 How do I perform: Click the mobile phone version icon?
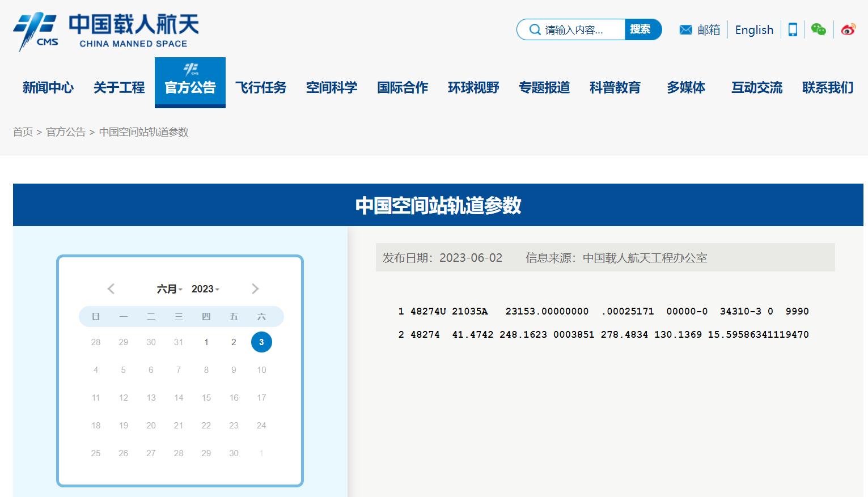(792, 29)
